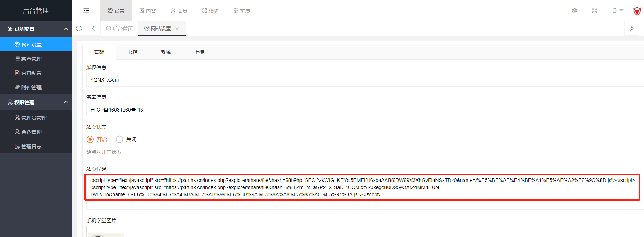
Task: Switch to the 邮箱 settings tab
Action: point(132,52)
